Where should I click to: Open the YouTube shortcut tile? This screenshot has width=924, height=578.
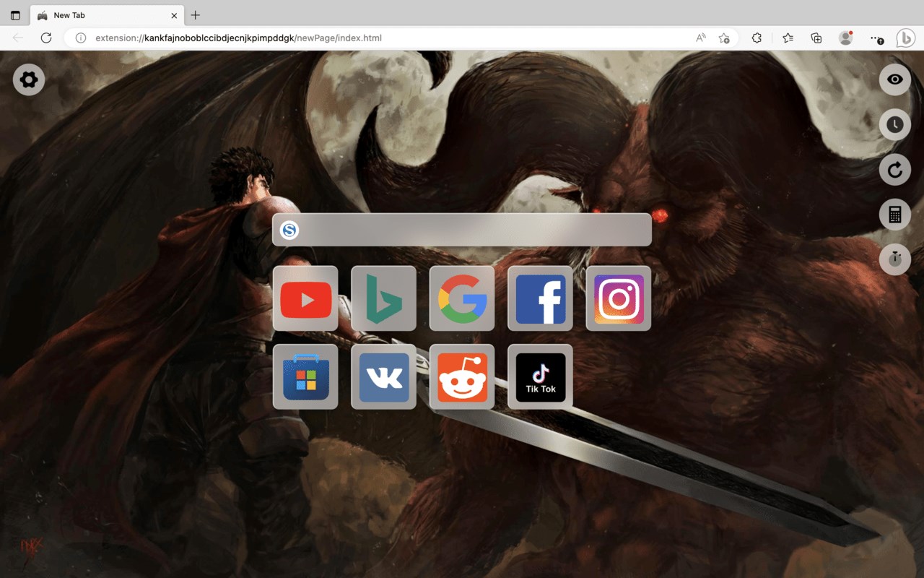pyautogui.click(x=305, y=298)
